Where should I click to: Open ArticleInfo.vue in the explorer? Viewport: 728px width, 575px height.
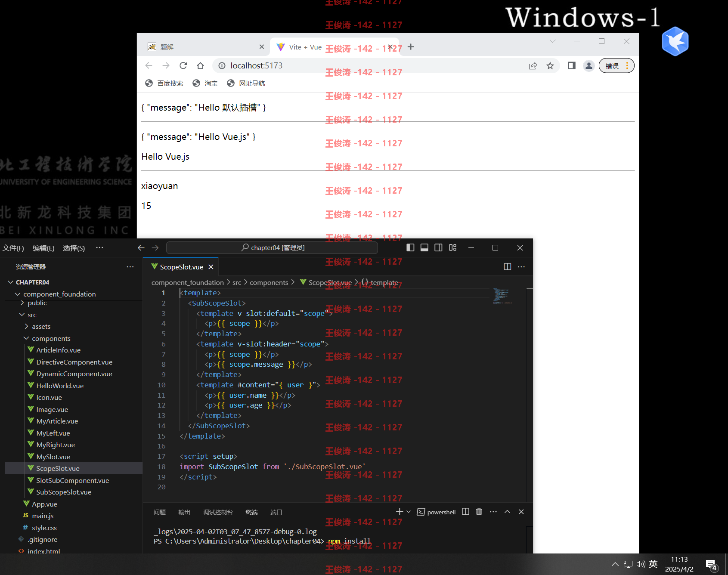(74, 350)
